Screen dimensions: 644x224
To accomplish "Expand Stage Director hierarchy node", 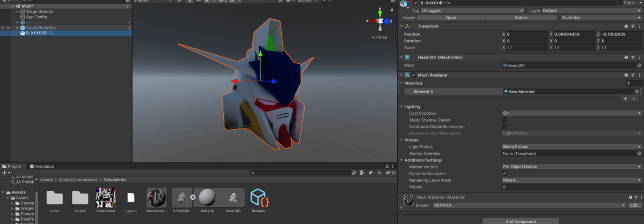I will [x=17, y=11].
